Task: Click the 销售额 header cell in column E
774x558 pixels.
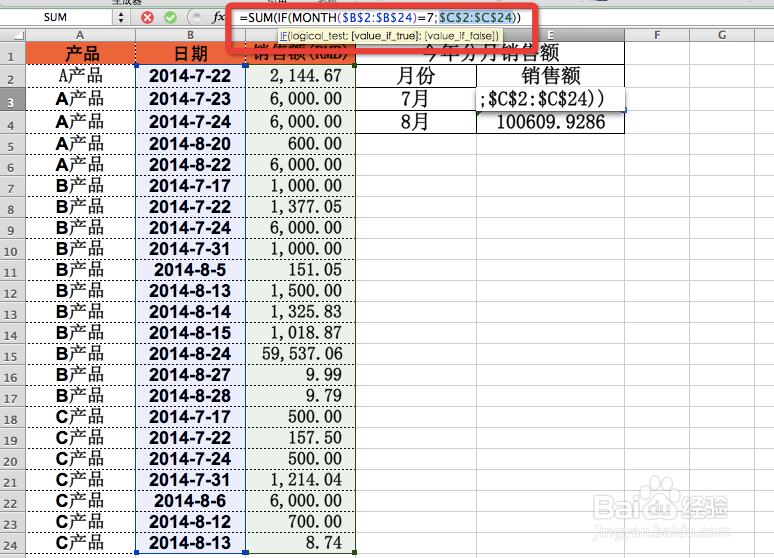Action: (550, 76)
